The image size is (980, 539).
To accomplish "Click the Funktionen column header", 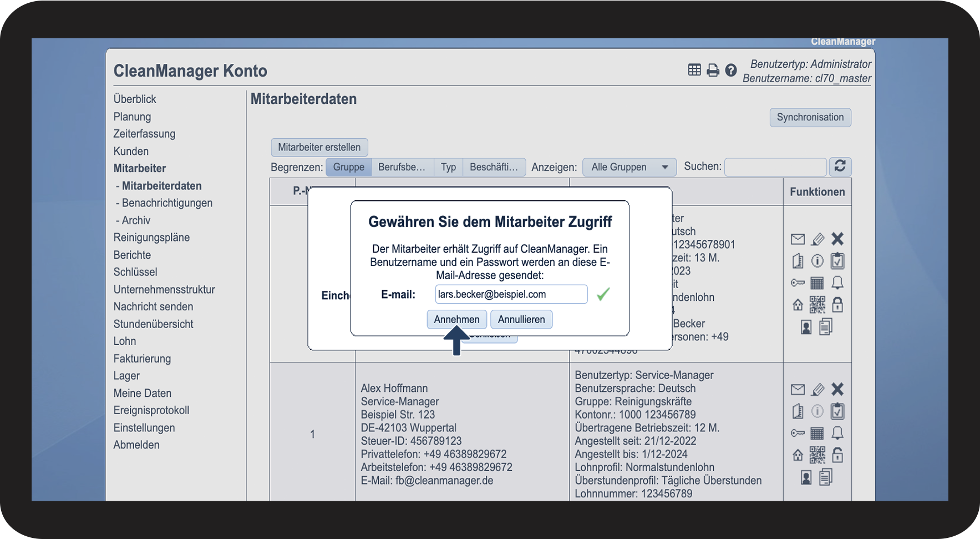I will click(x=817, y=192).
